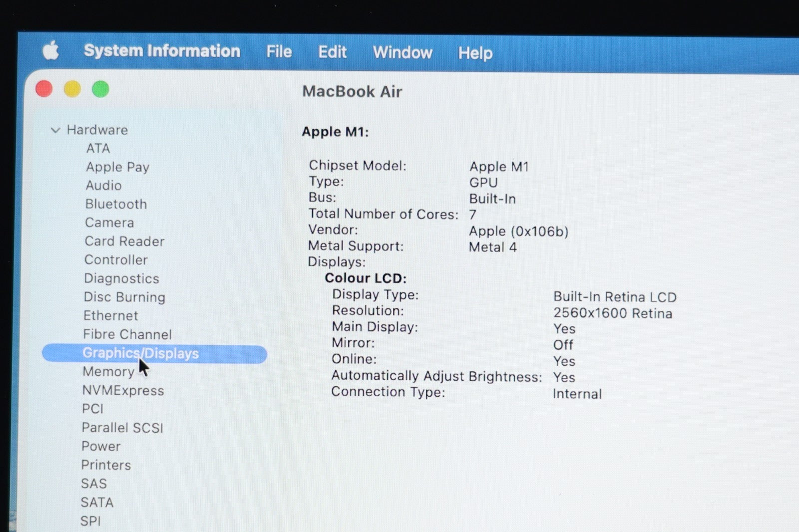Open the Help menu
This screenshot has width=799, height=532.
[475, 53]
